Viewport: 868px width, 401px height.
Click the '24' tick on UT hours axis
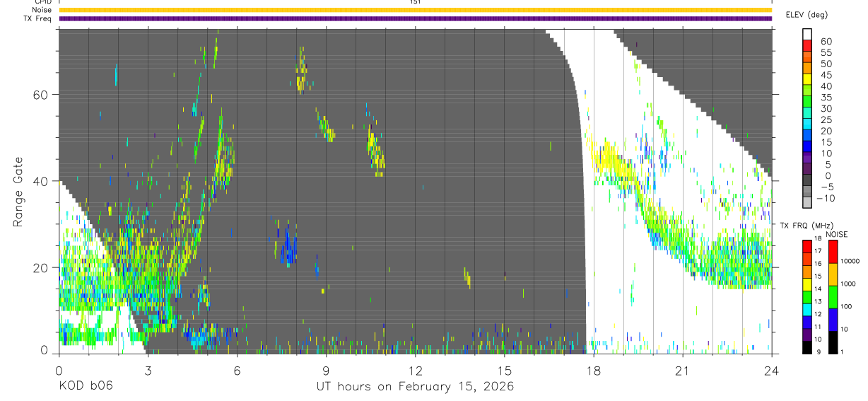[771, 371]
